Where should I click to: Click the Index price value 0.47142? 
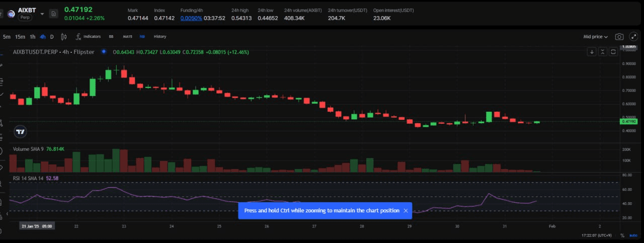click(164, 18)
